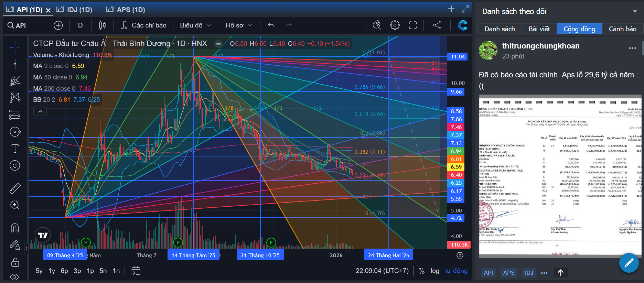Open the Bài viết tab
The image size is (644, 283).
(x=539, y=29)
